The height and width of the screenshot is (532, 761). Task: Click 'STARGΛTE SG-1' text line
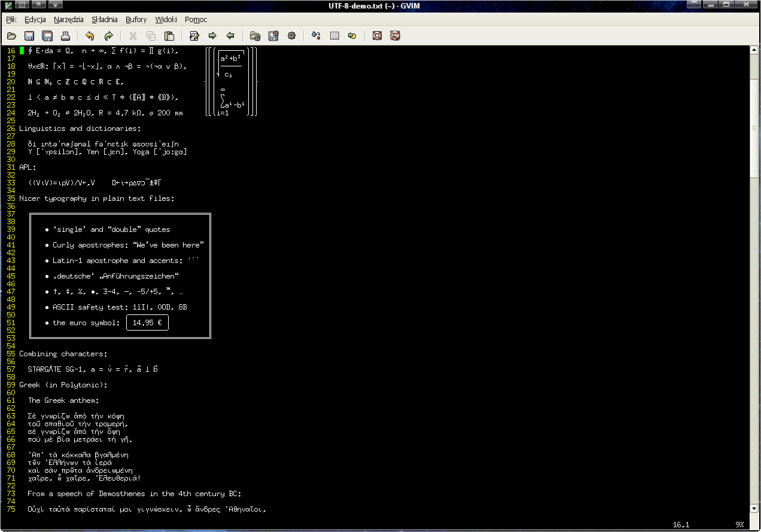[93, 369]
